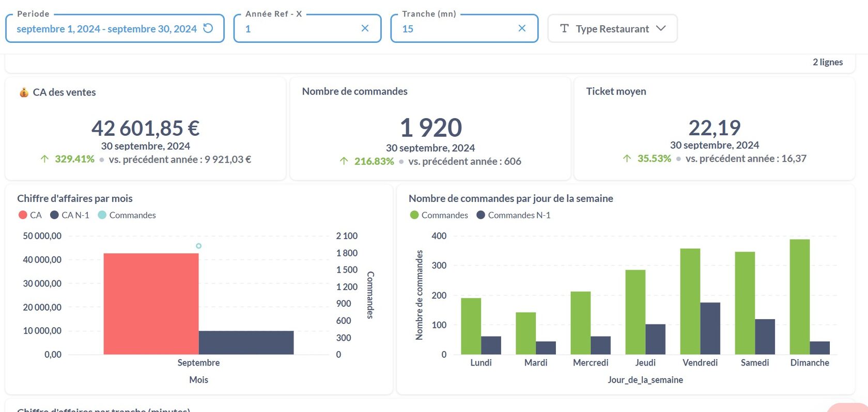Click the dark N-1 bar for Dimanche
This screenshot has width=868, height=412.
click(819, 348)
